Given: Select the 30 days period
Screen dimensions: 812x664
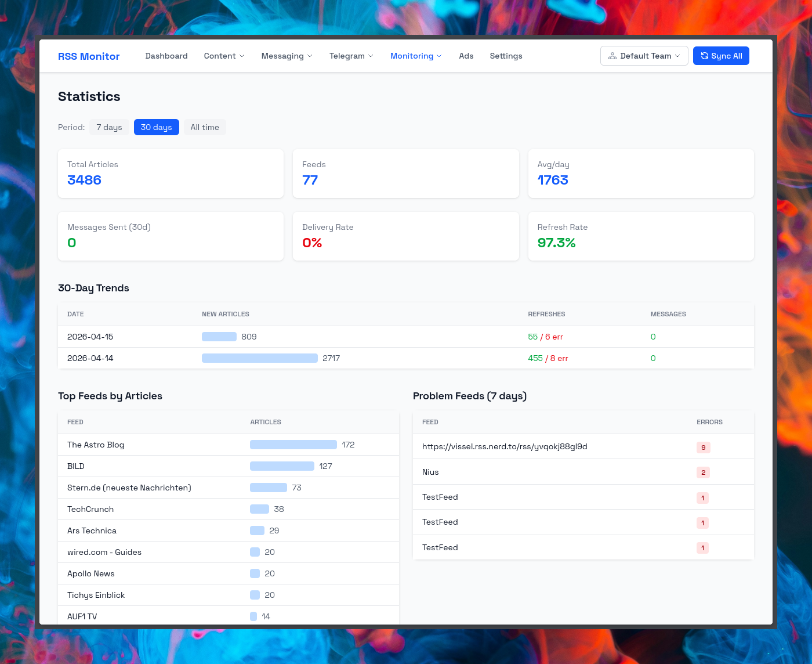Looking at the screenshot, I should coord(156,127).
